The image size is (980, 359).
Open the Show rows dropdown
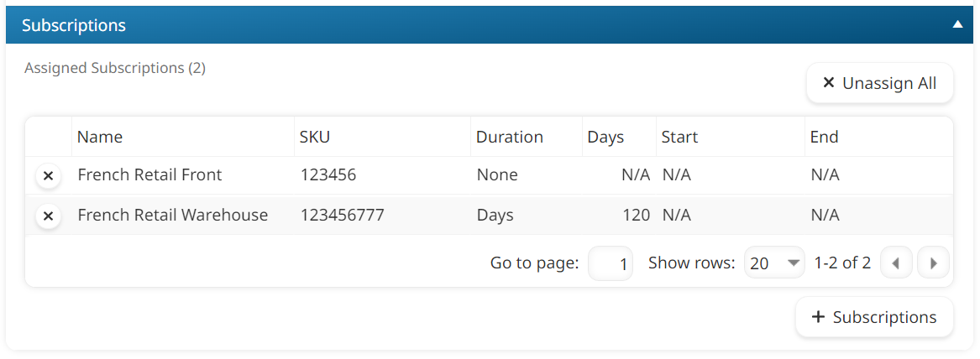(x=774, y=263)
